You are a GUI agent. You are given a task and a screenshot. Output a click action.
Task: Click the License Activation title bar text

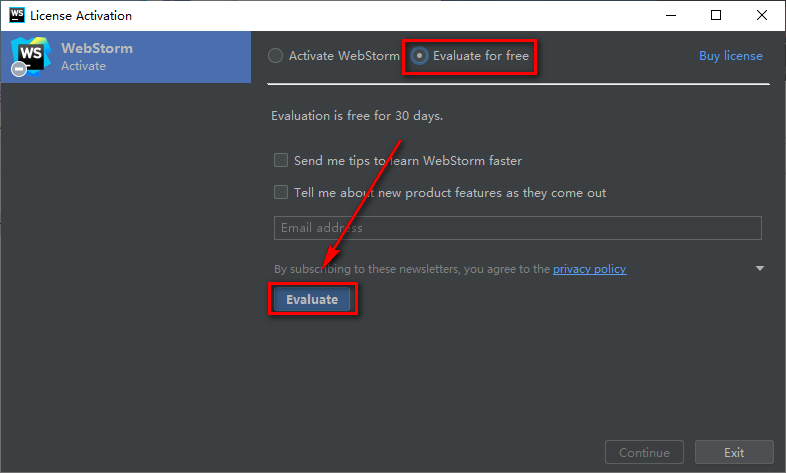pyautogui.click(x=81, y=16)
